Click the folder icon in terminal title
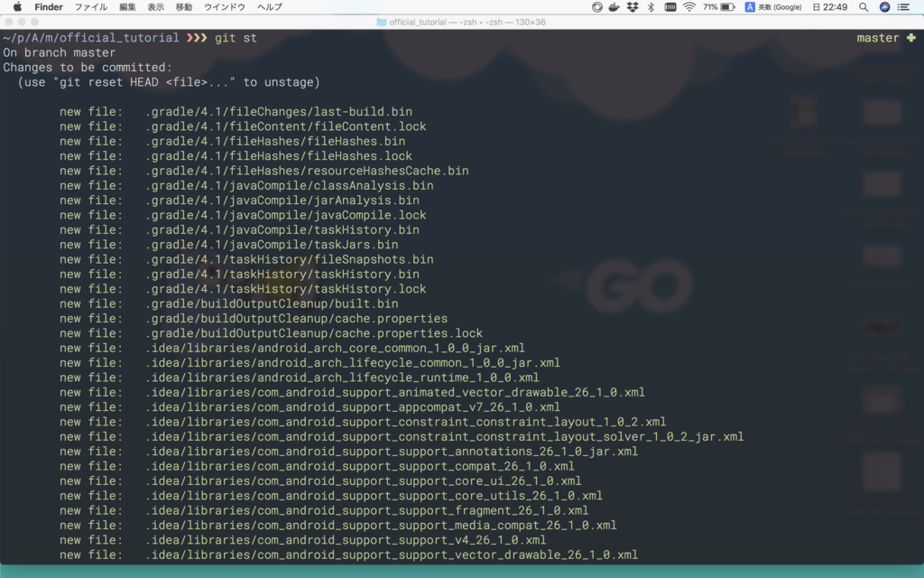The height and width of the screenshot is (578, 924). [x=382, y=22]
